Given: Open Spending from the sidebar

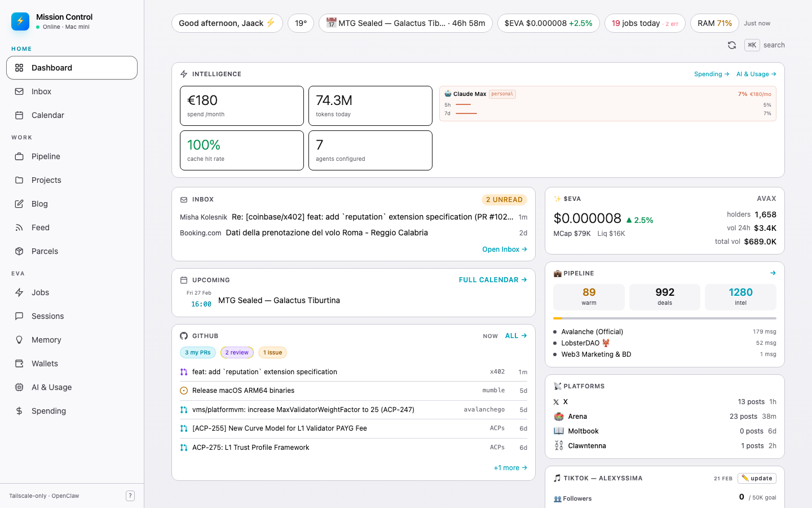Looking at the screenshot, I should tap(72, 411).
